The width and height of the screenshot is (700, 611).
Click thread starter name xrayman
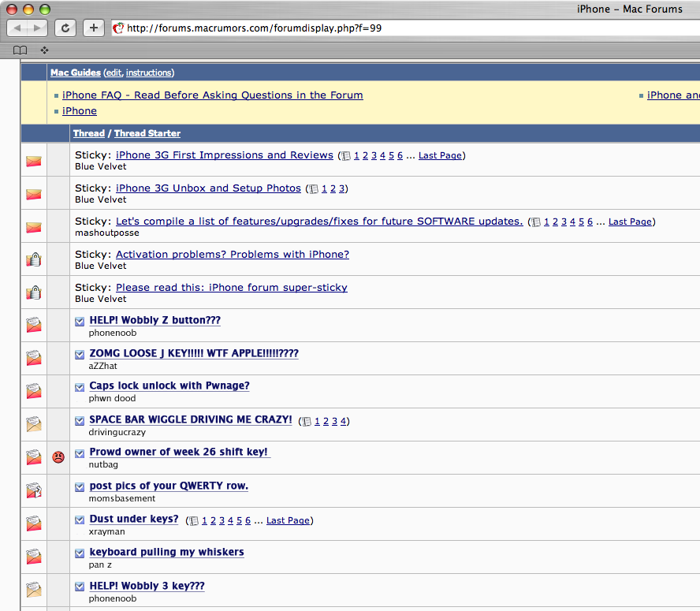tap(106, 531)
